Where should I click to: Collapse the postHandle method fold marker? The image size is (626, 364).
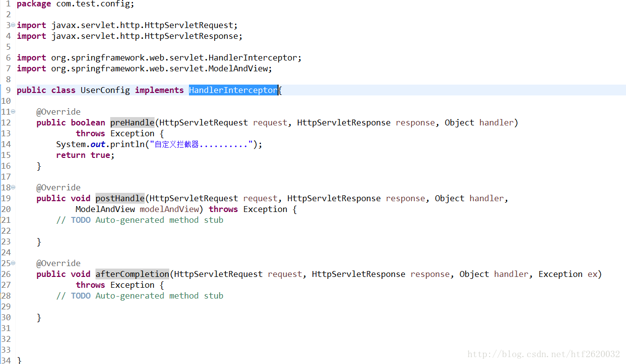13,187
